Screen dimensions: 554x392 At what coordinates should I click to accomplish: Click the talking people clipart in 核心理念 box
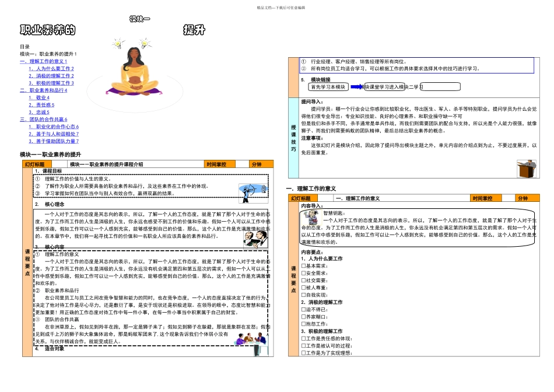click(255, 239)
